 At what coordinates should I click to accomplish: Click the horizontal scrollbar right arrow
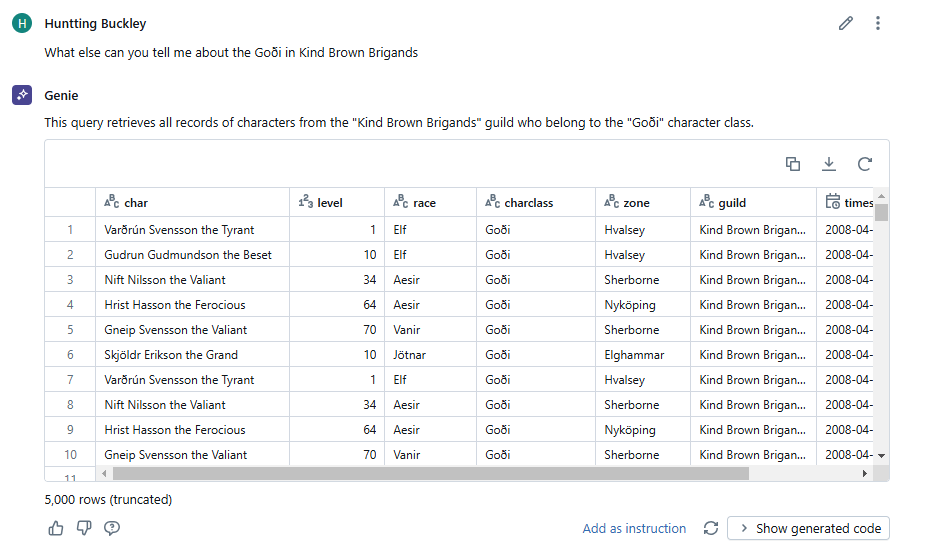click(x=865, y=473)
